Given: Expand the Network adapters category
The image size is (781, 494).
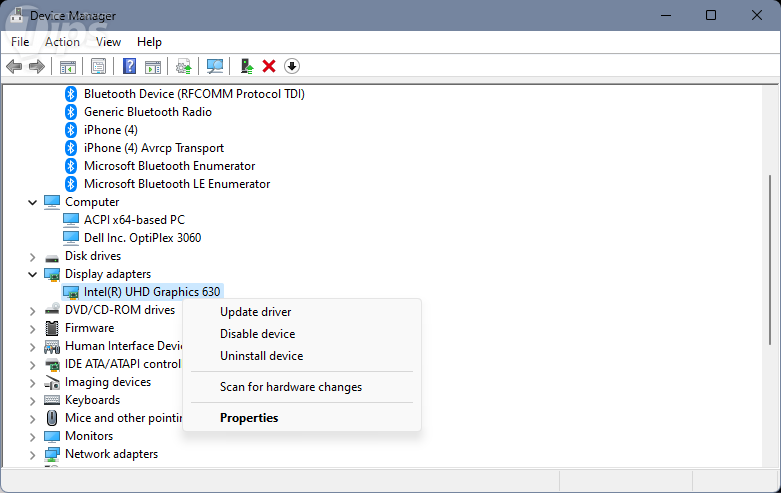Looking at the screenshot, I should 32,455.
